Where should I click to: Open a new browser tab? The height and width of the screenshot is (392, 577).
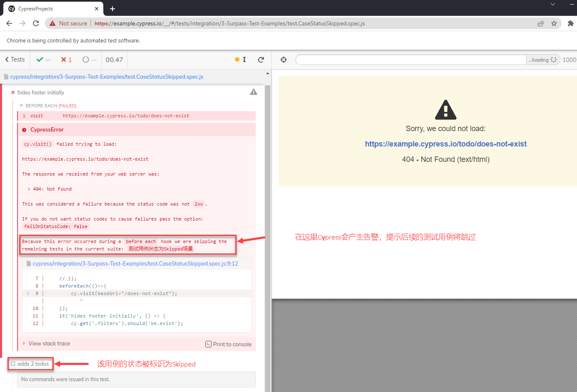pyautogui.click(x=112, y=8)
